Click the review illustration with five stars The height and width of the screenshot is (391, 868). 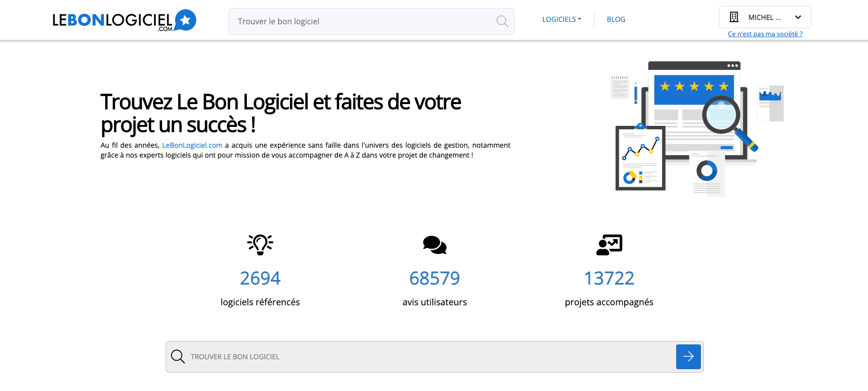[696, 129]
